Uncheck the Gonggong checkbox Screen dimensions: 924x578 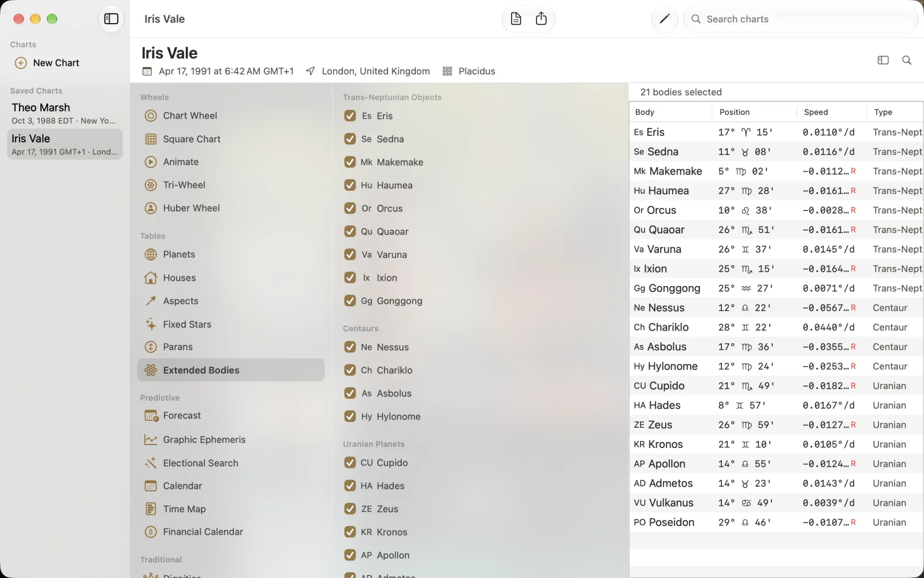coord(350,301)
